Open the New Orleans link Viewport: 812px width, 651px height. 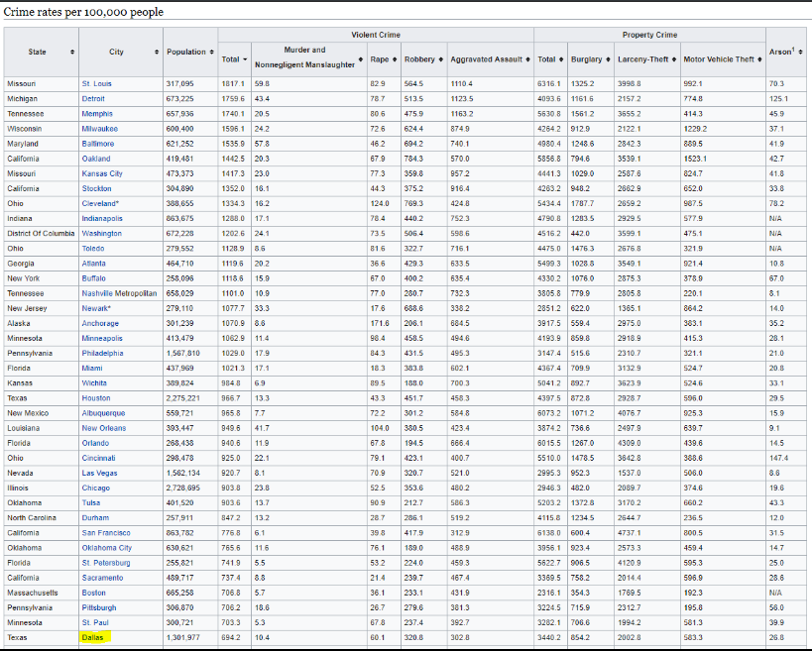103,429
